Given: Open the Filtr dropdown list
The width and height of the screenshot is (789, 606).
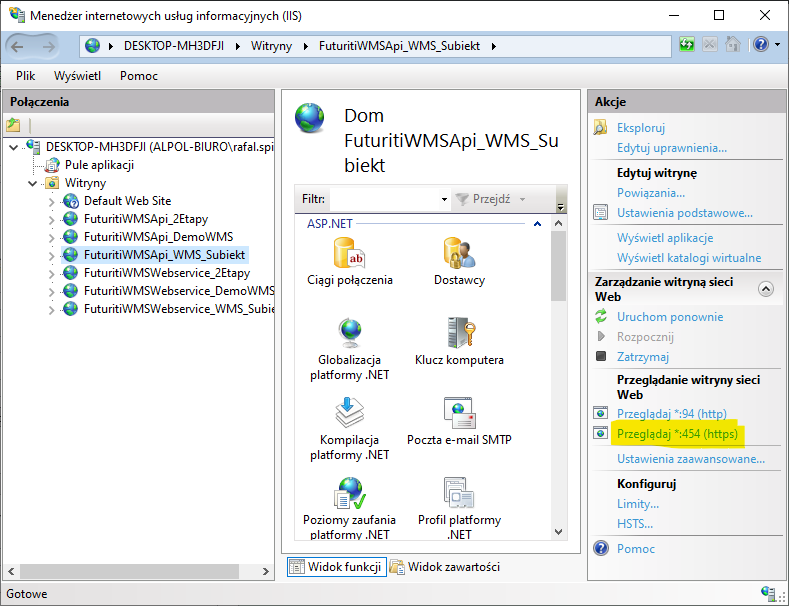Looking at the screenshot, I should pos(444,199).
